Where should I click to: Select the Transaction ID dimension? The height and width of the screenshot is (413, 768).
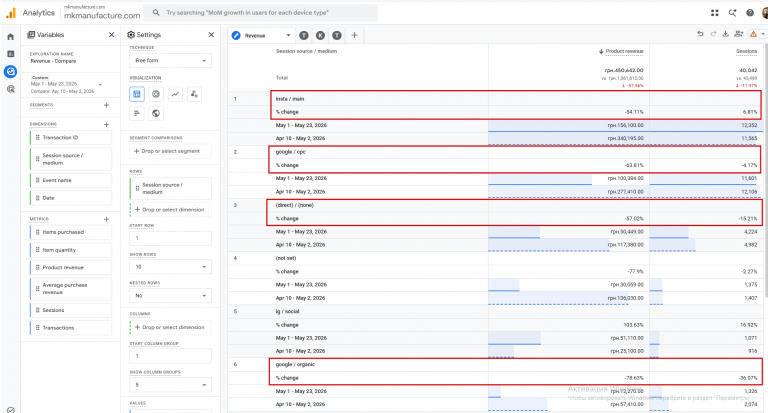coord(71,138)
